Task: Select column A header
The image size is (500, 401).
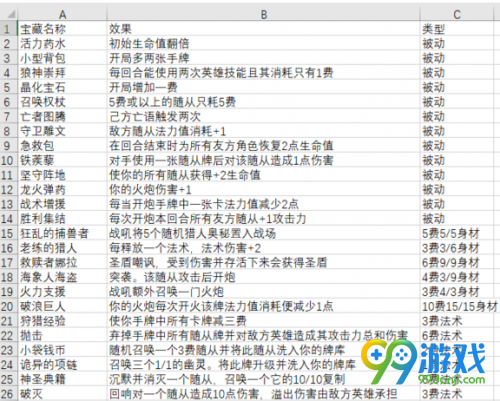Action: point(62,14)
